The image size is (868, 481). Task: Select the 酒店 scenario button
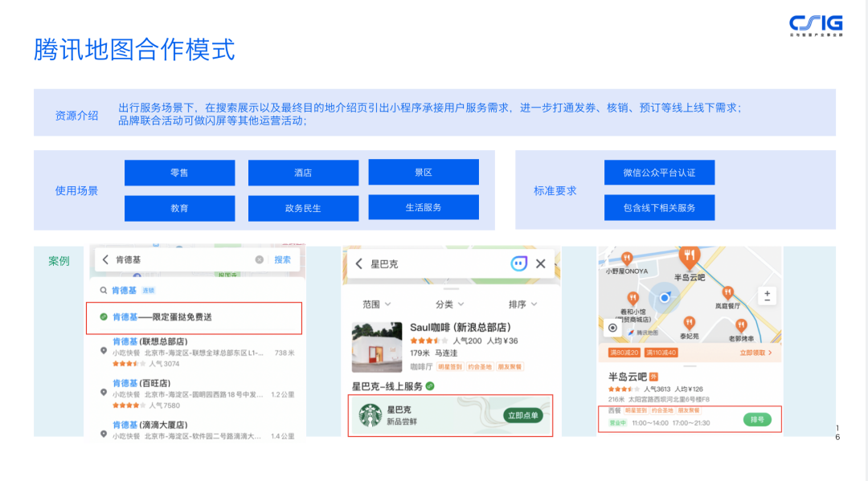coord(303,173)
